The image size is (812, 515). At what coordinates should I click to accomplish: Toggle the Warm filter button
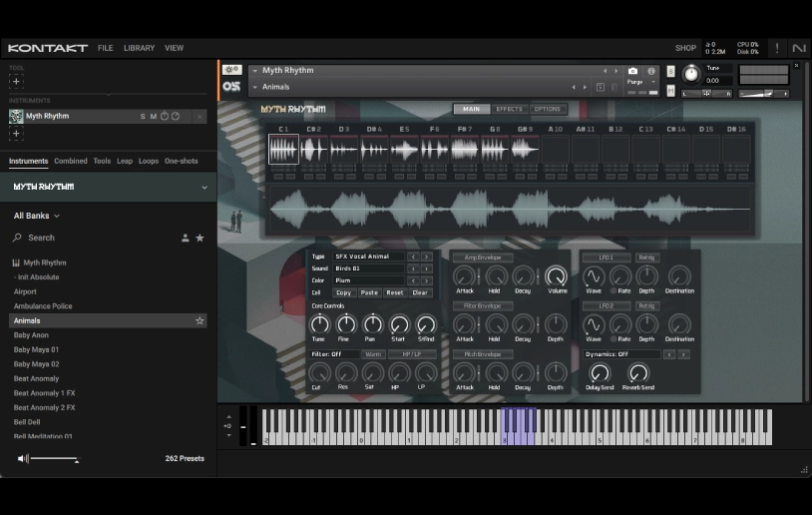pyautogui.click(x=373, y=354)
